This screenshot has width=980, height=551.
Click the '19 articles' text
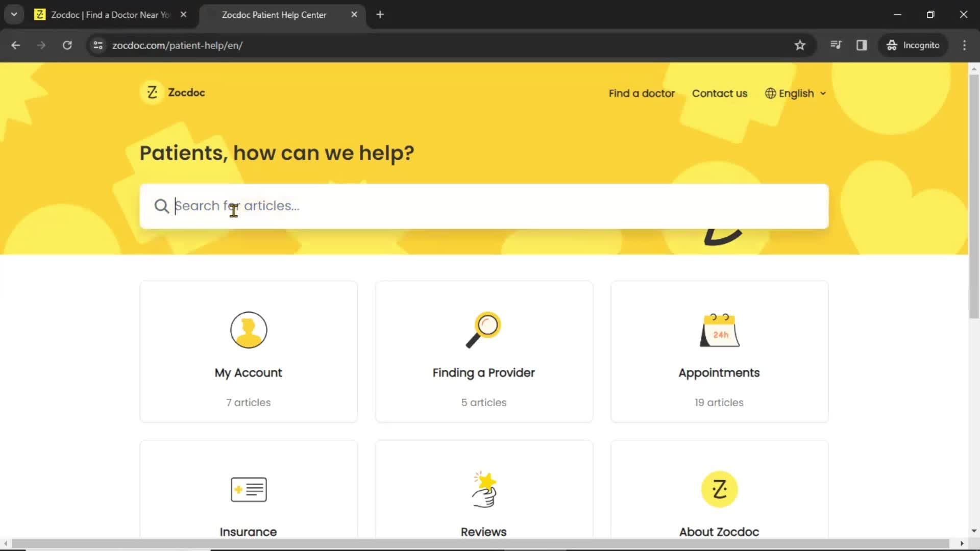(719, 403)
